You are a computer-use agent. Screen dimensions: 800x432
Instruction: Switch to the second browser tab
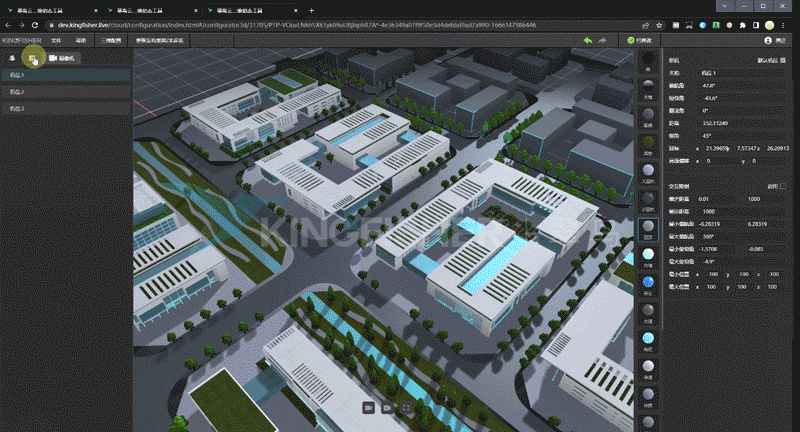point(151,10)
